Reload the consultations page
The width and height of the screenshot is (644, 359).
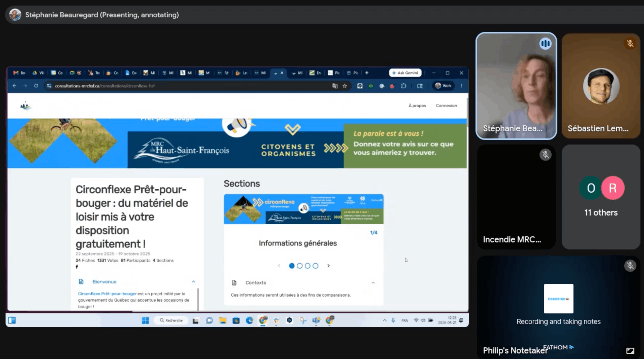coord(36,86)
